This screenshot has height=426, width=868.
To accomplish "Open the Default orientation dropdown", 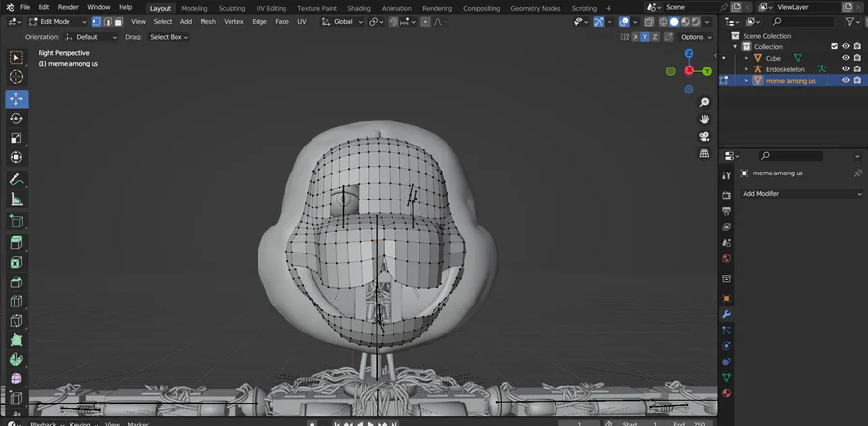I will (x=91, y=37).
